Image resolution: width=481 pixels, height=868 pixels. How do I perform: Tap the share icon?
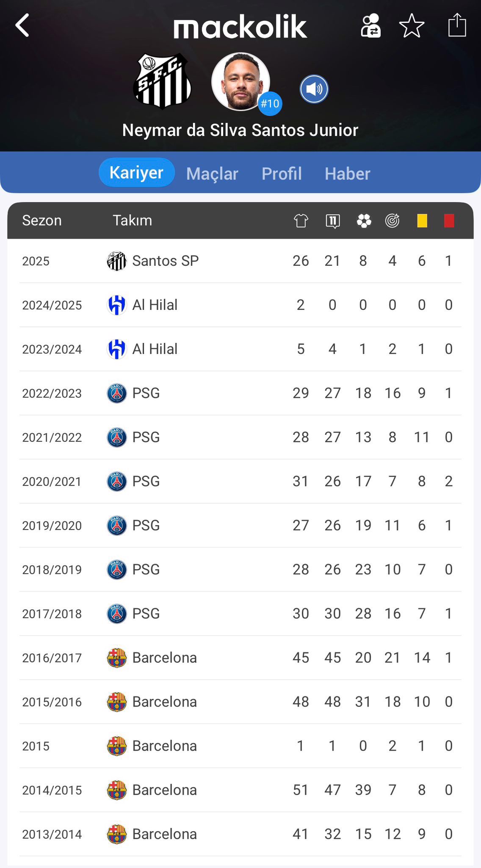point(457,25)
